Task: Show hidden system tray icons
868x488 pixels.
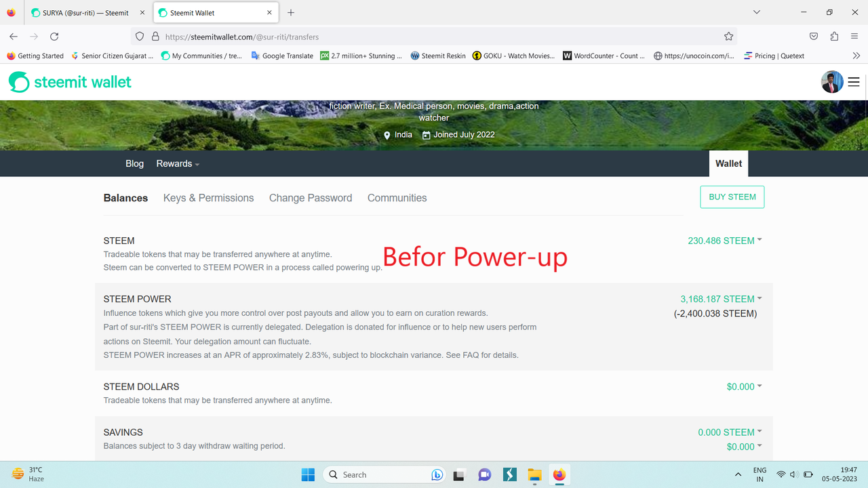Action: (738, 474)
